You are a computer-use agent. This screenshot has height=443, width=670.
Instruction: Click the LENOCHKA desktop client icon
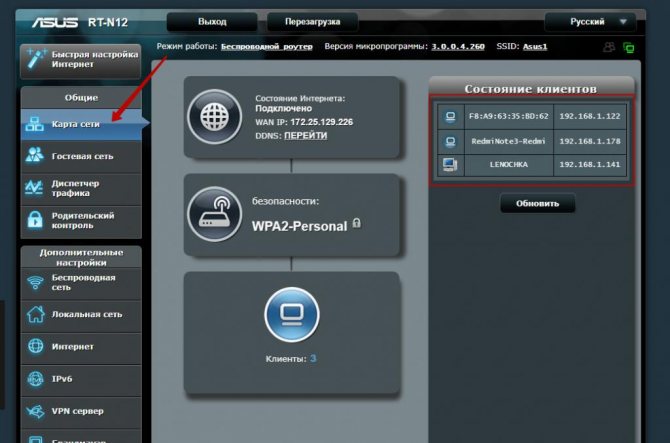click(x=450, y=164)
